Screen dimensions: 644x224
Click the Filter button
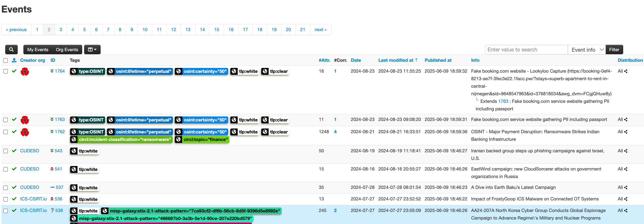pos(614,49)
